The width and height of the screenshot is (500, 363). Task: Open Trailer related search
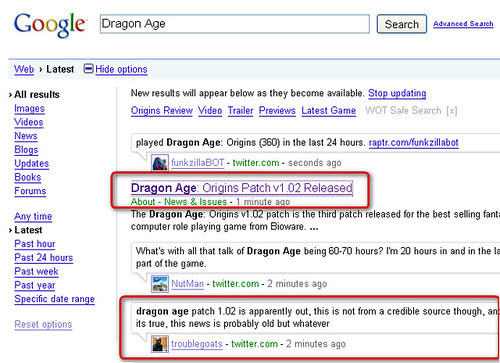coord(241,111)
